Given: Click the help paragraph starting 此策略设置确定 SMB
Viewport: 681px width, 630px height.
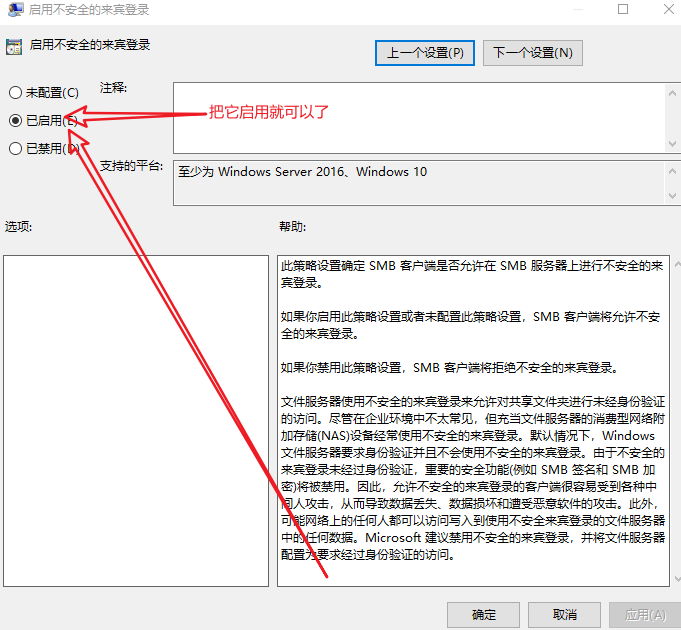Looking at the screenshot, I should 472,274.
